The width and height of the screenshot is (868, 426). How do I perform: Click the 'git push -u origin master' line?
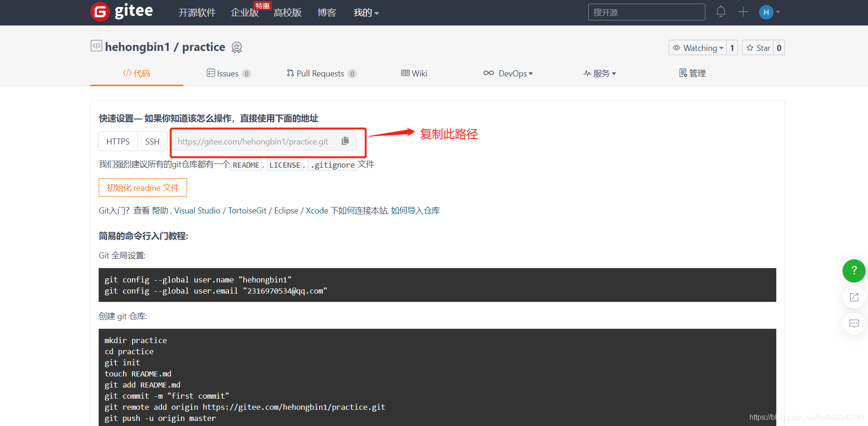click(160, 418)
